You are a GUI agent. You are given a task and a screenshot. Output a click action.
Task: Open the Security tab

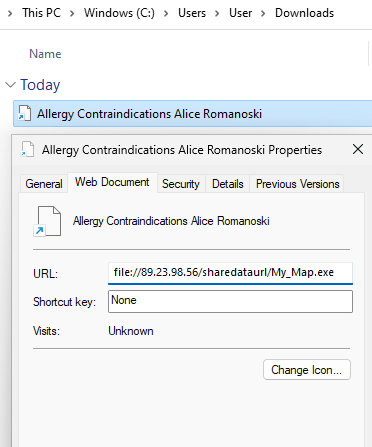tap(181, 184)
